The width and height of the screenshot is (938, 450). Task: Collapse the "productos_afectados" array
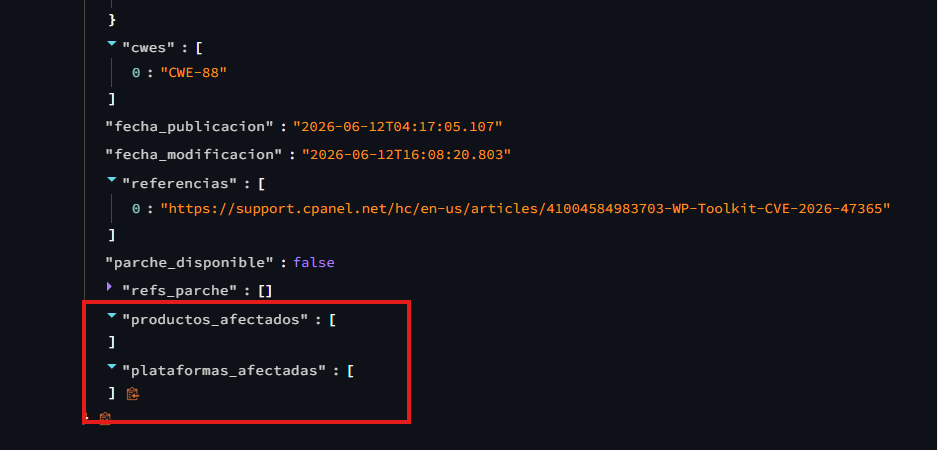click(111, 316)
